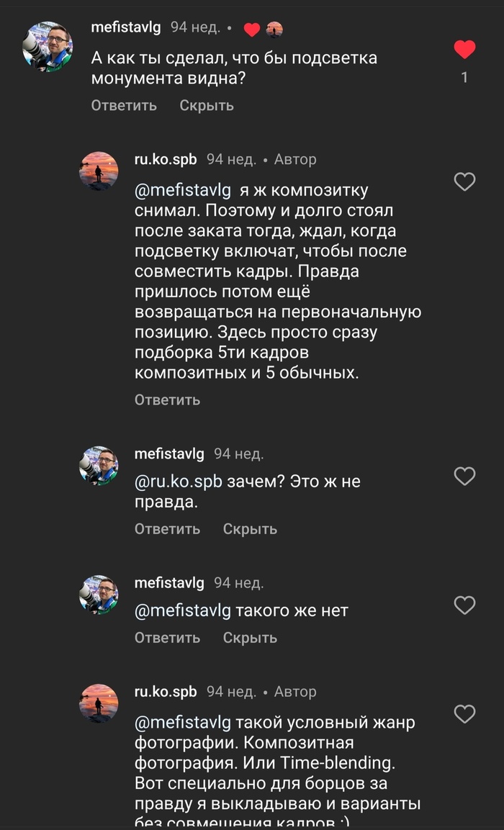The image size is (504, 830).
Task: Tap ru.ko.spb avatar beside the Time-blending reply
Action: pyautogui.click(x=99, y=703)
